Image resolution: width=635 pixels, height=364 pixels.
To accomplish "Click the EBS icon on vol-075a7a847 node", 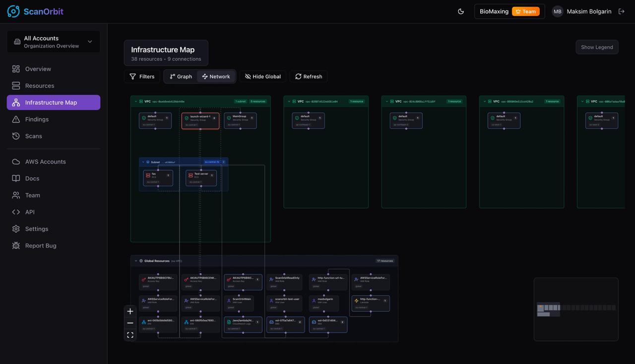I will [x=271, y=322].
